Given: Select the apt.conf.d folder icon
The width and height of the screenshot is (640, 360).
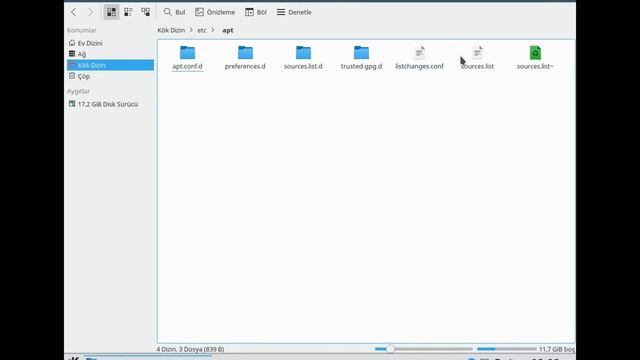Looking at the screenshot, I should tap(187, 53).
